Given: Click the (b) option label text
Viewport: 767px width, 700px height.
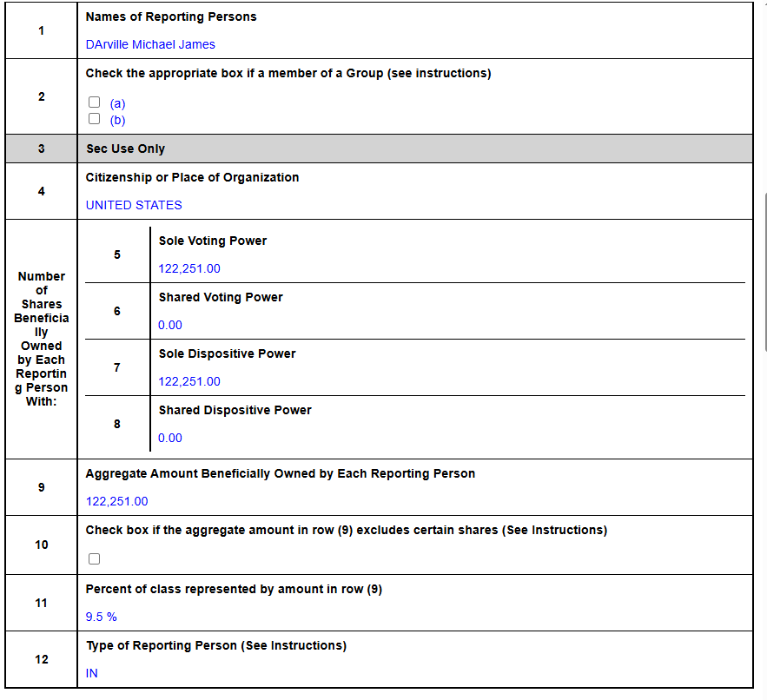Looking at the screenshot, I should click(x=117, y=121).
